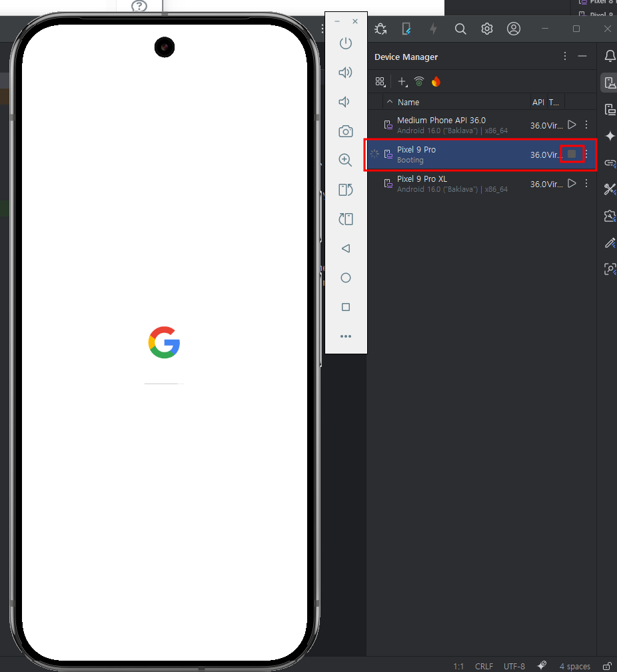
Task: Click the Firebase flame icon
Action: [436, 81]
